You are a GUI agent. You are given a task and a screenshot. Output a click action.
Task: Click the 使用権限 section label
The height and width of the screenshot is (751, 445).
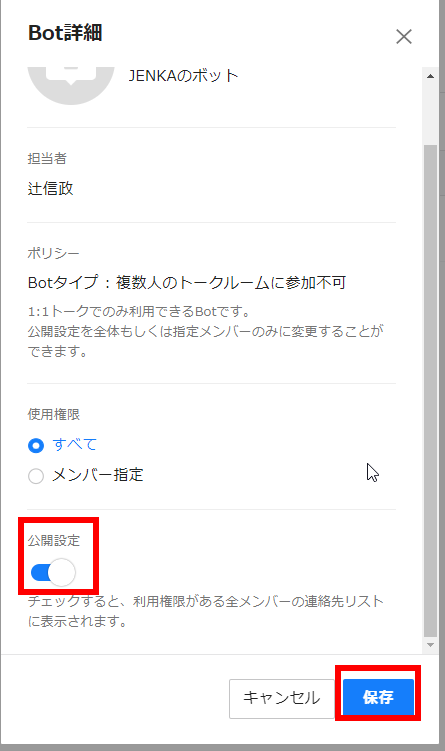coord(54,414)
